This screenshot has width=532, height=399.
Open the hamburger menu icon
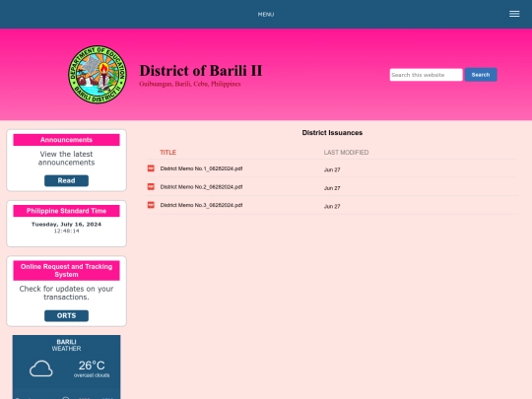coord(514,14)
